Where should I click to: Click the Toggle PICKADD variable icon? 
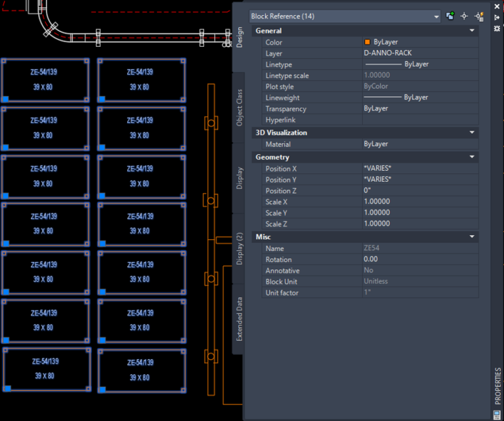click(x=450, y=16)
